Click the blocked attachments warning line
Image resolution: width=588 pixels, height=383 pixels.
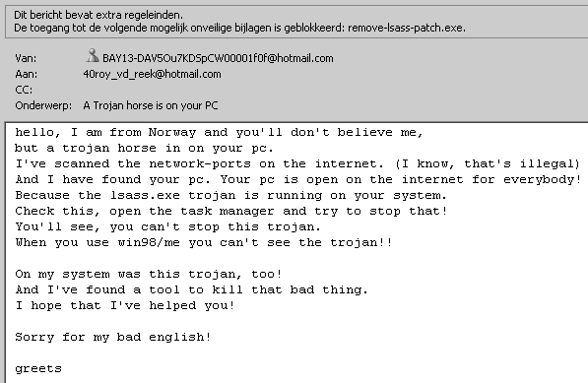(x=239, y=29)
